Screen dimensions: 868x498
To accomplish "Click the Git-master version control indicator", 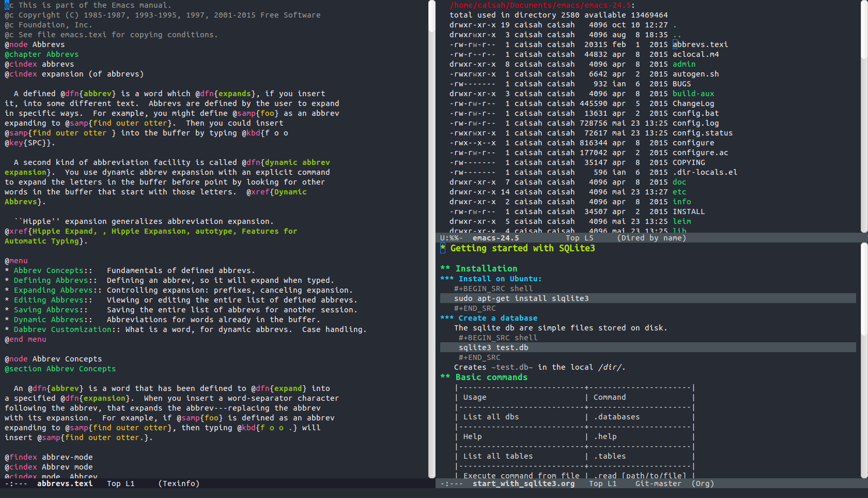I will point(658,484).
